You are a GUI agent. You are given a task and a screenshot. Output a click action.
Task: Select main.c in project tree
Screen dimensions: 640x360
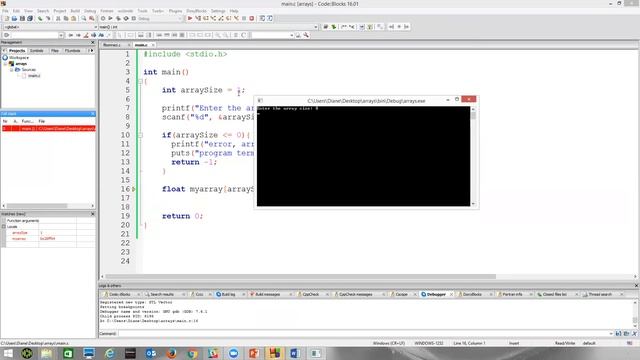[34, 76]
